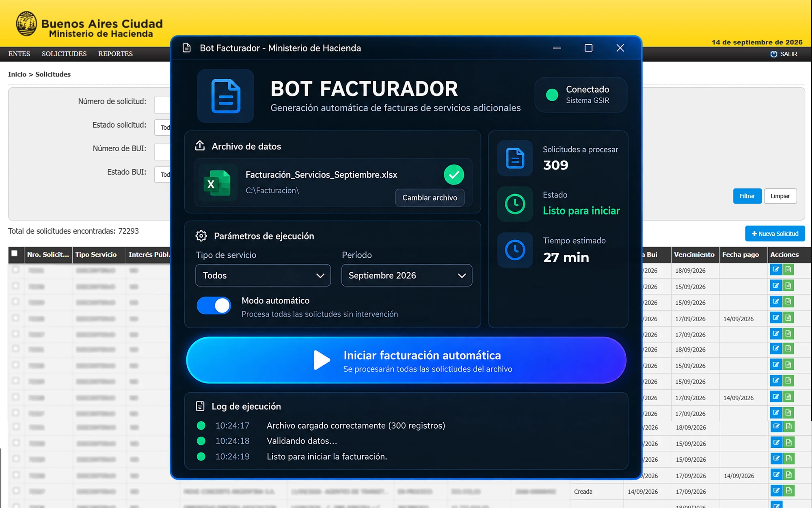Click the blue edit icon in the 18/09/2026 first row
Image resolution: width=812 pixels, height=508 pixels.
pyautogui.click(x=775, y=270)
